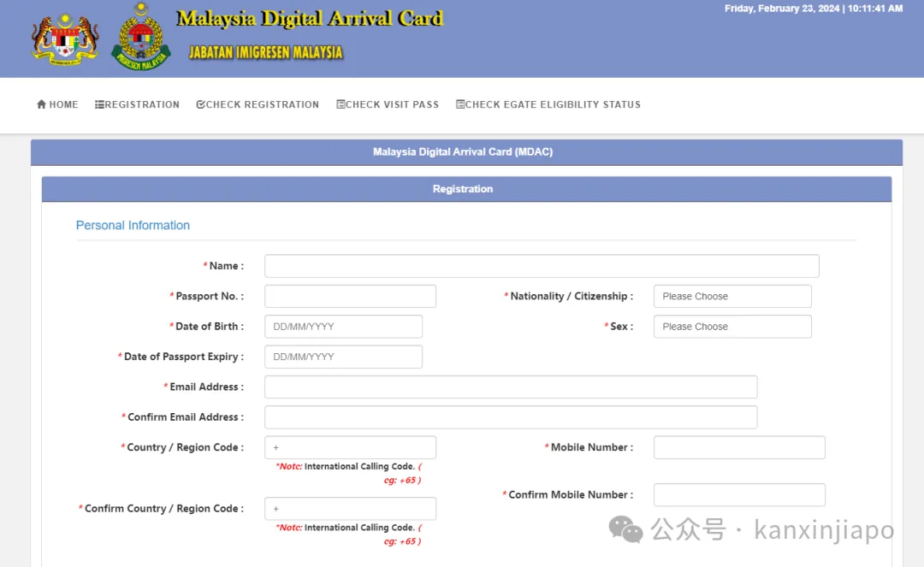Focus the Mobile Number field
This screenshot has width=924, height=567.
pyautogui.click(x=739, y=447)
